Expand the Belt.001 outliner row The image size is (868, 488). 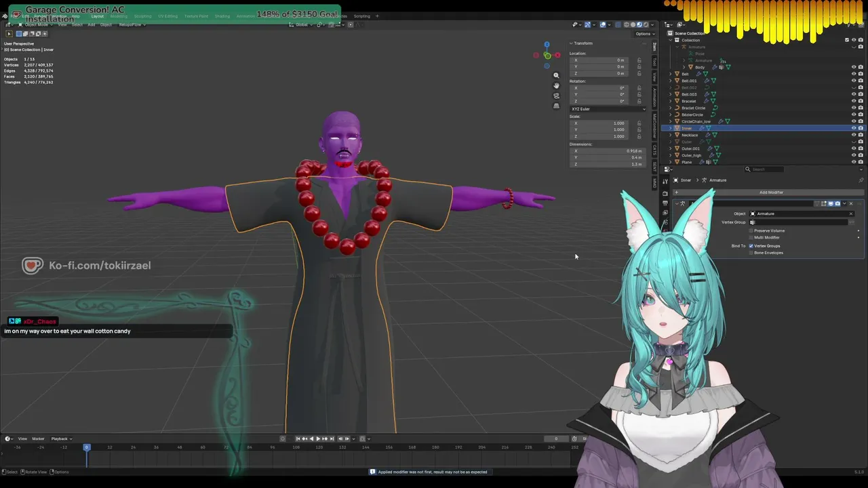pos(671,81)
